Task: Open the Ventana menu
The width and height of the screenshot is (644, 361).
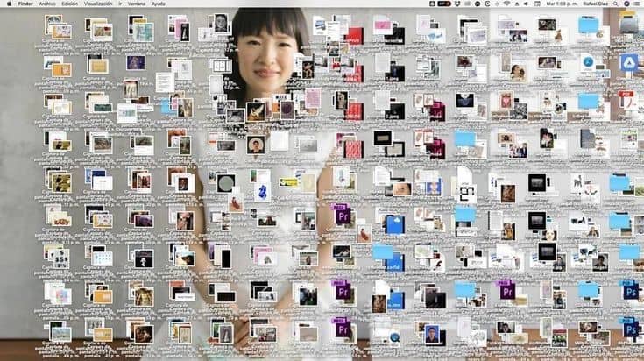Action: [x=137, y=4]
